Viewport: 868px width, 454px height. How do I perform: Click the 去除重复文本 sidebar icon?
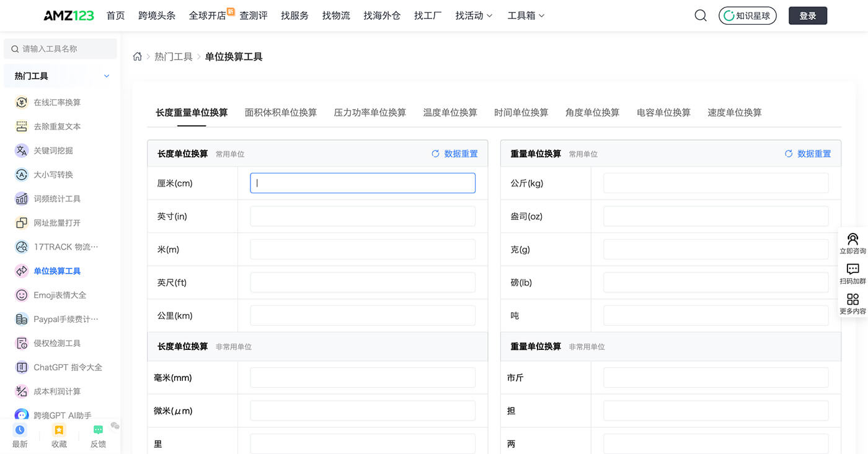pos(22,126)
